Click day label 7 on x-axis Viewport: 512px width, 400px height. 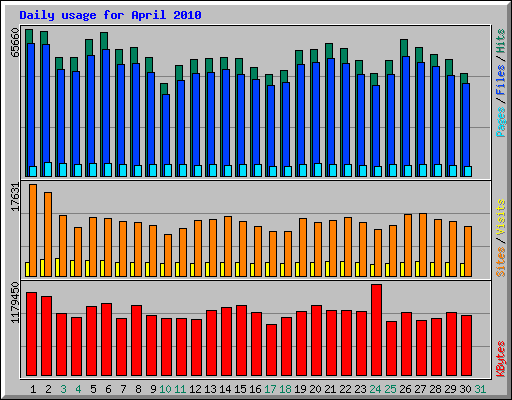click(123, 389)
